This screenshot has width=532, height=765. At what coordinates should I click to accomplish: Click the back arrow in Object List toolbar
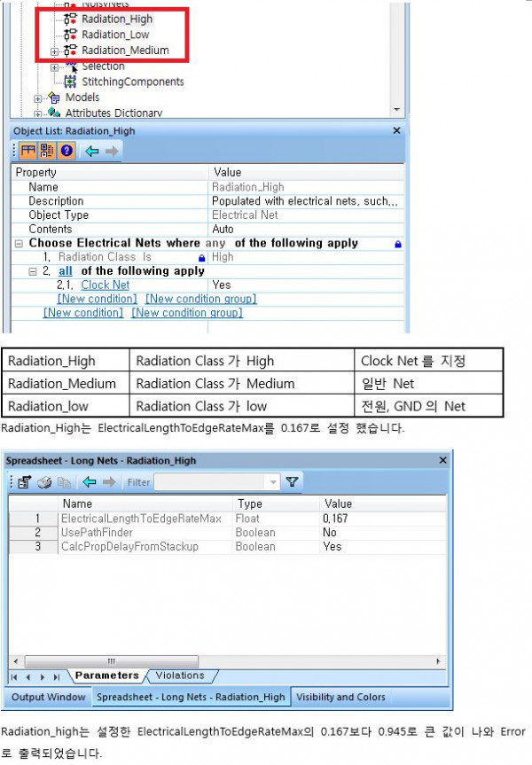[90, 151]
